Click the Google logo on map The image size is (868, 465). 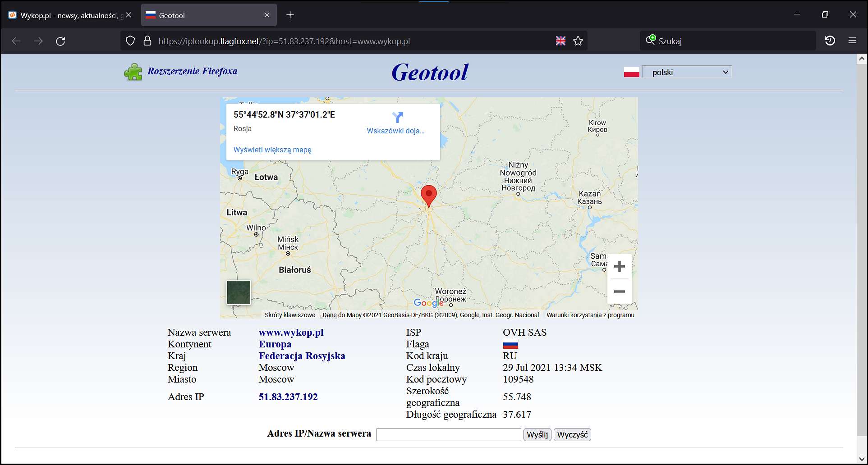(x=428, y=303)
